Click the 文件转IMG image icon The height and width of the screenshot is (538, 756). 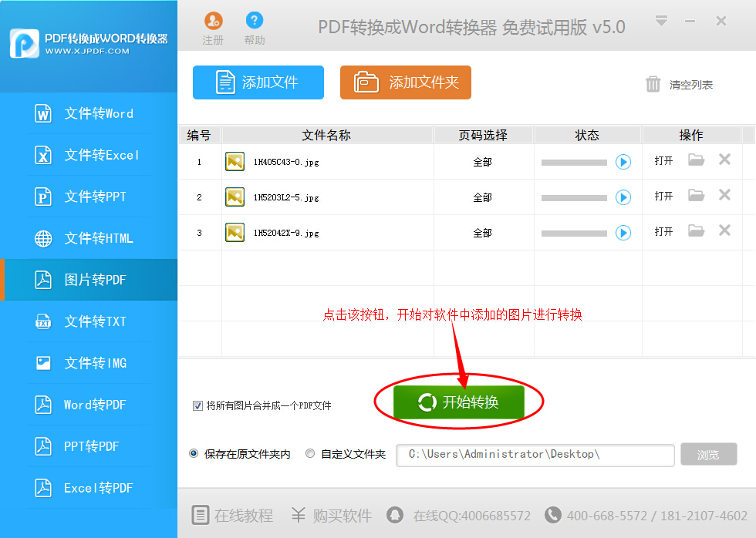[43, 363]
